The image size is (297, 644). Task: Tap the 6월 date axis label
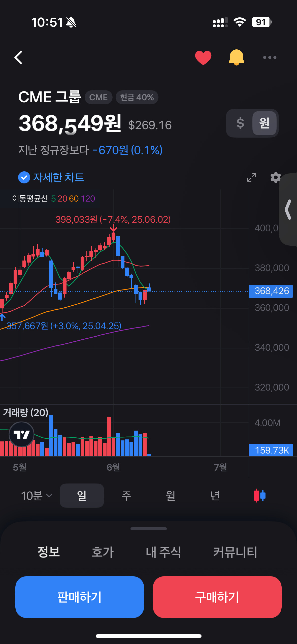tap(113, 467)
